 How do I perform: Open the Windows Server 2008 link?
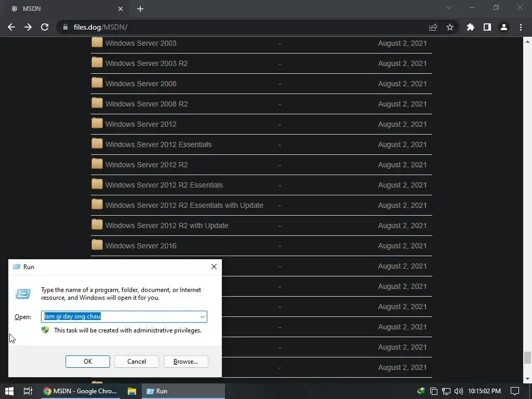pyautogui.click(x=141, y=84)
